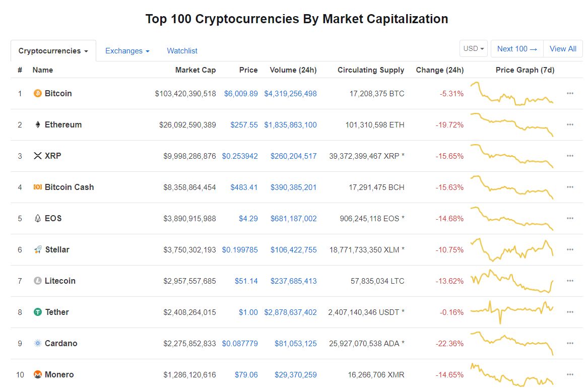Viewport: 588px width, 390px height.
Task: Open the options menu for Bitcoin's row
Action: [570, 93]
